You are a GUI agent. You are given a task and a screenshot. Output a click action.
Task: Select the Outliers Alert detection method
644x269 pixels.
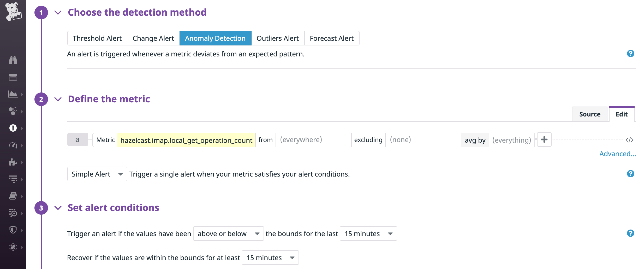277,38
